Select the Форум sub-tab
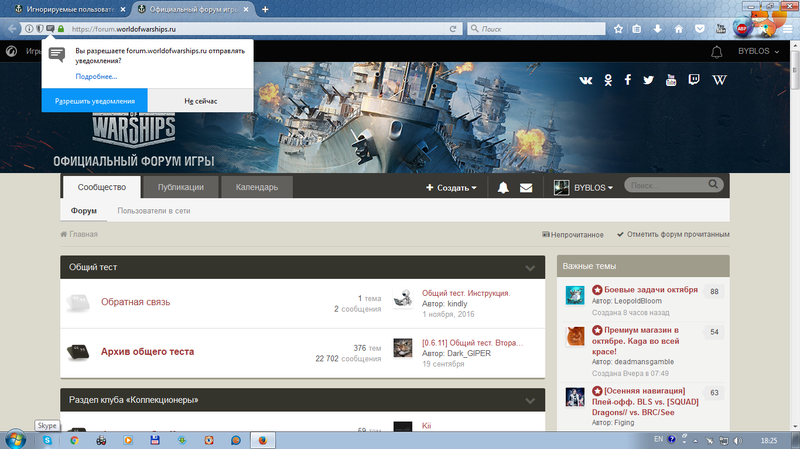 [84, 211]
